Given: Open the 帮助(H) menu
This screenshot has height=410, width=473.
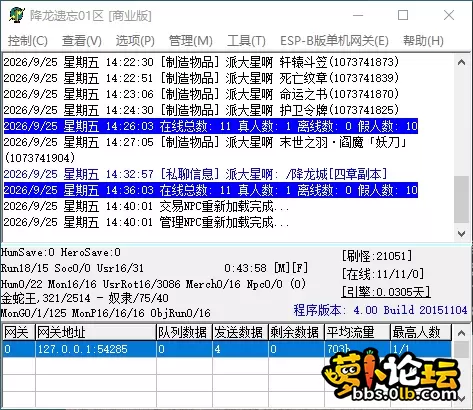Looking at the screenshot, I should click(423, 41).
